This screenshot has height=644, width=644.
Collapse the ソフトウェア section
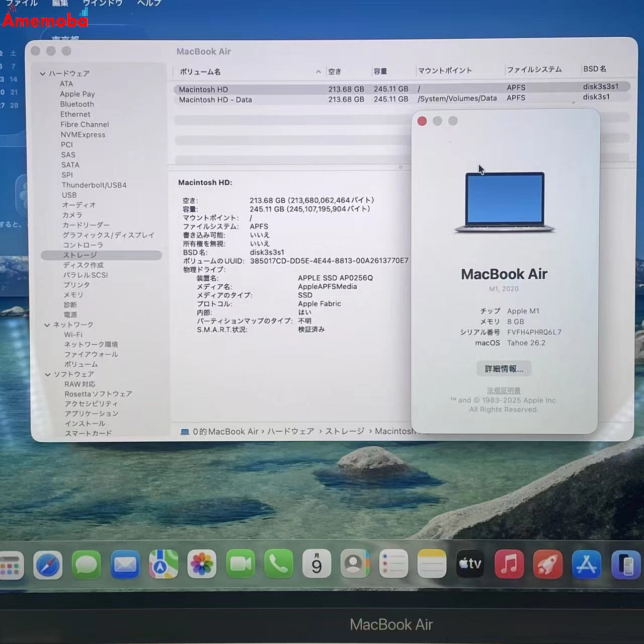click(x=47, y=374)
